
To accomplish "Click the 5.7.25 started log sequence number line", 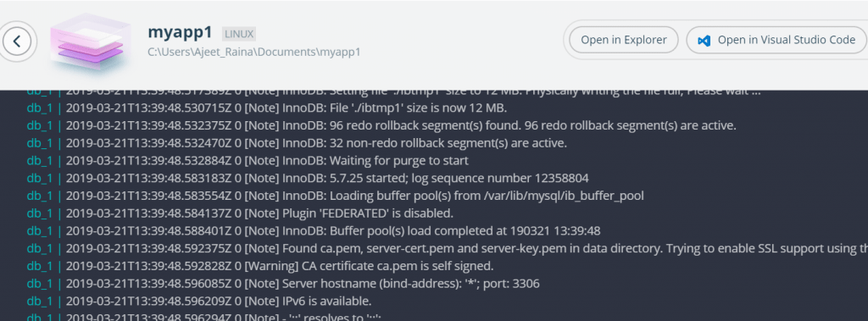I will pyautogui.click(x=308, y=178).
